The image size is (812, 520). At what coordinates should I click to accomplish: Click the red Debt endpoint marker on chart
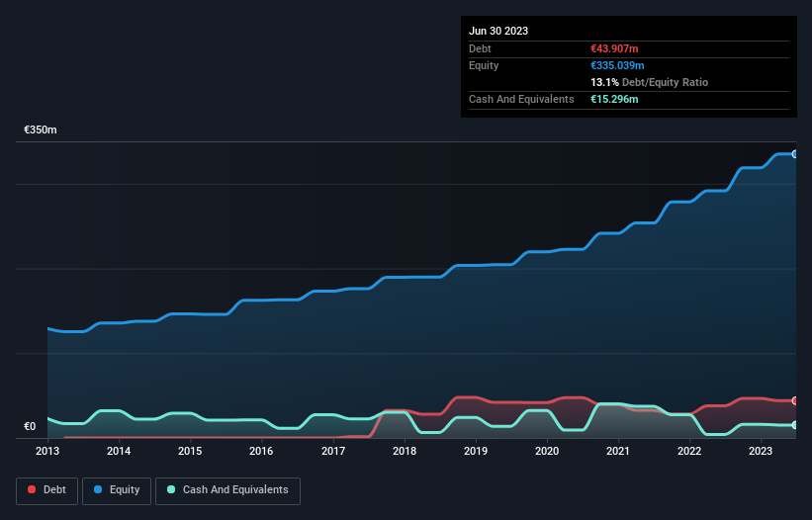pos(794,400)
